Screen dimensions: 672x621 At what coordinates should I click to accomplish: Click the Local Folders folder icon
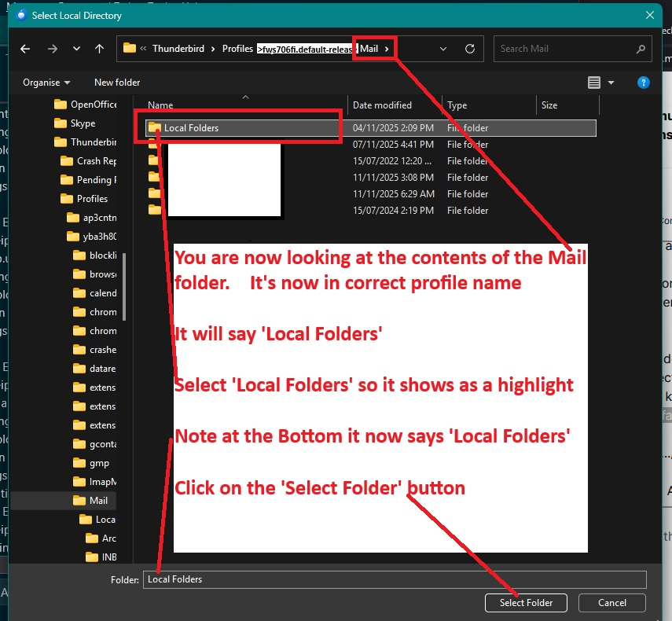[154, 128]
